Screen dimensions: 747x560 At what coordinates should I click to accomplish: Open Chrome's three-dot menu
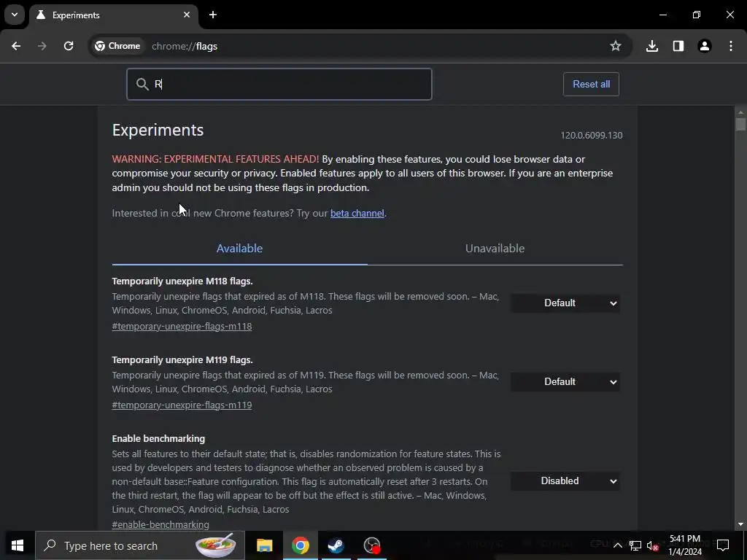(731, 46)
